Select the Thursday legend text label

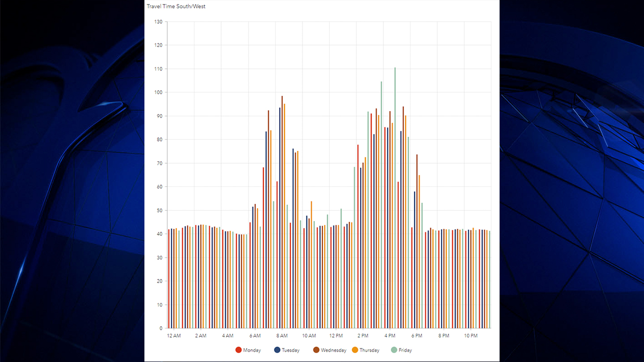[369, 350]
